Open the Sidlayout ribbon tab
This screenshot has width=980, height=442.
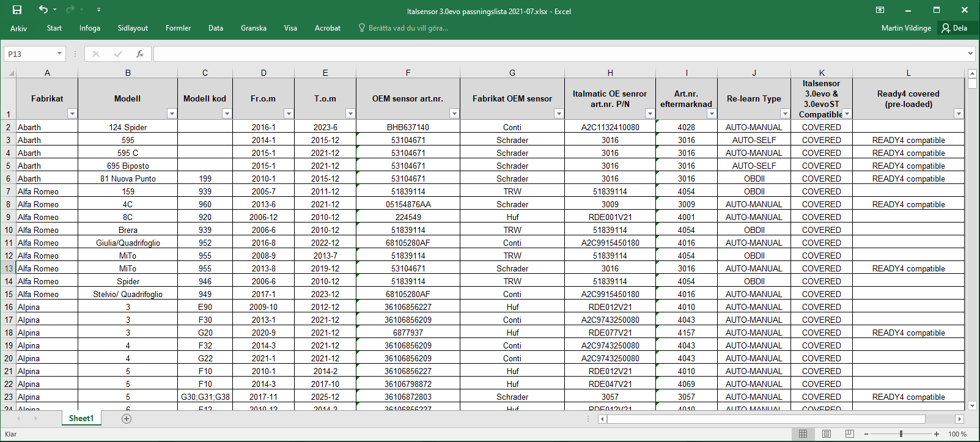tap(133, 28)
